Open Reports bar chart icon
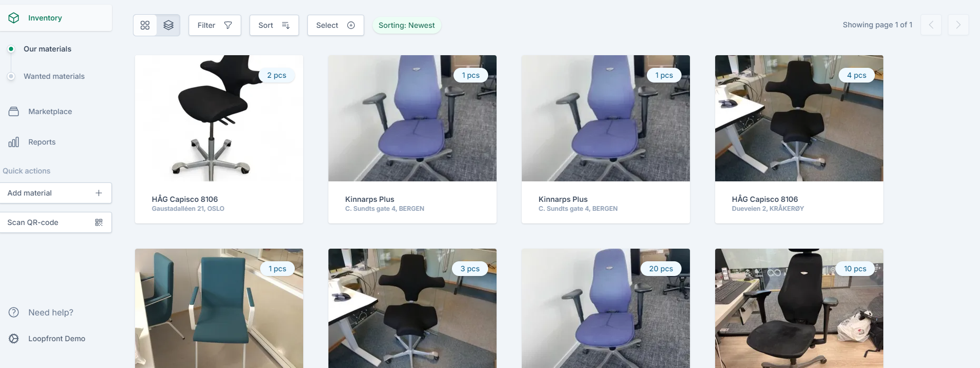 coord(14,142)
